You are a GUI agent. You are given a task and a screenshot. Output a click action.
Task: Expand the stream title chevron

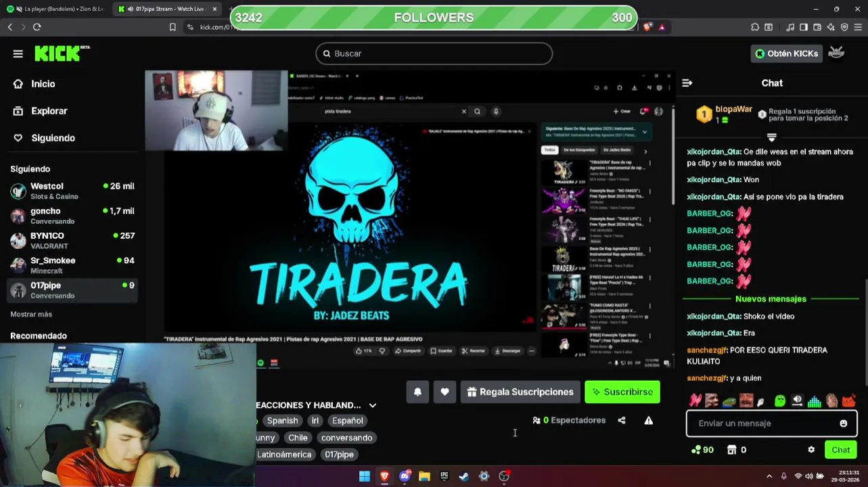[x=373, y=405]
